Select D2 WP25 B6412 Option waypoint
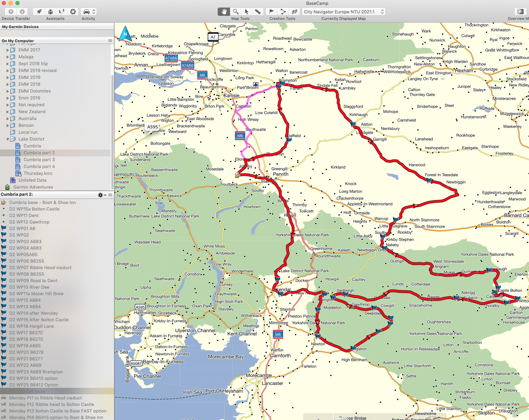 tap(34, 385)
